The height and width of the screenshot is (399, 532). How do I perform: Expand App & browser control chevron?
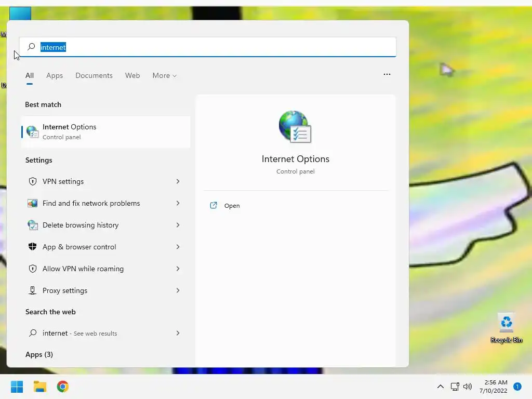click(178, 247)
